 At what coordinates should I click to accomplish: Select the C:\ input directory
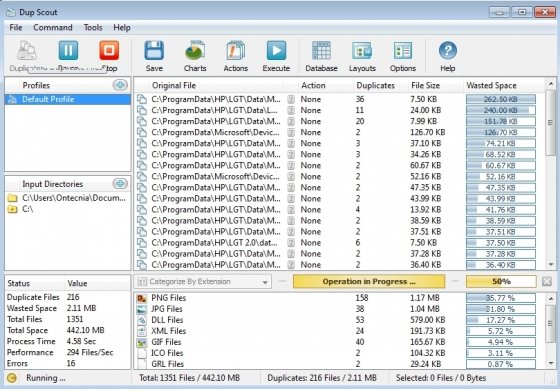(68, 209)
